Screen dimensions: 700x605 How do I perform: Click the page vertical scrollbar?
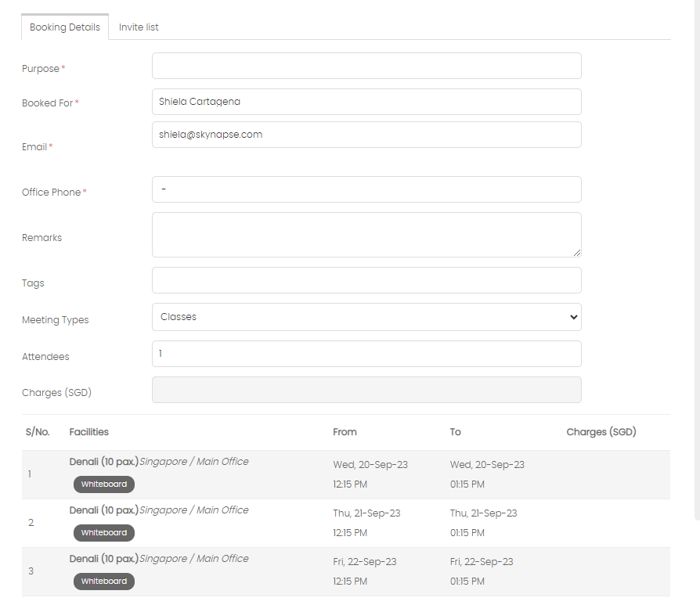tap(698, 260)
